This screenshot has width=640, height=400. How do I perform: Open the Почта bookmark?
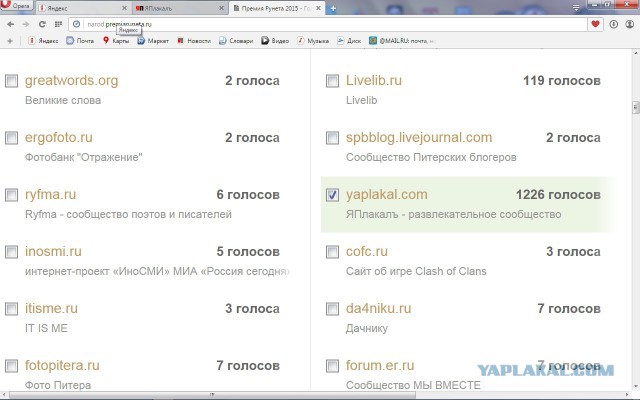tap(80, 41)
